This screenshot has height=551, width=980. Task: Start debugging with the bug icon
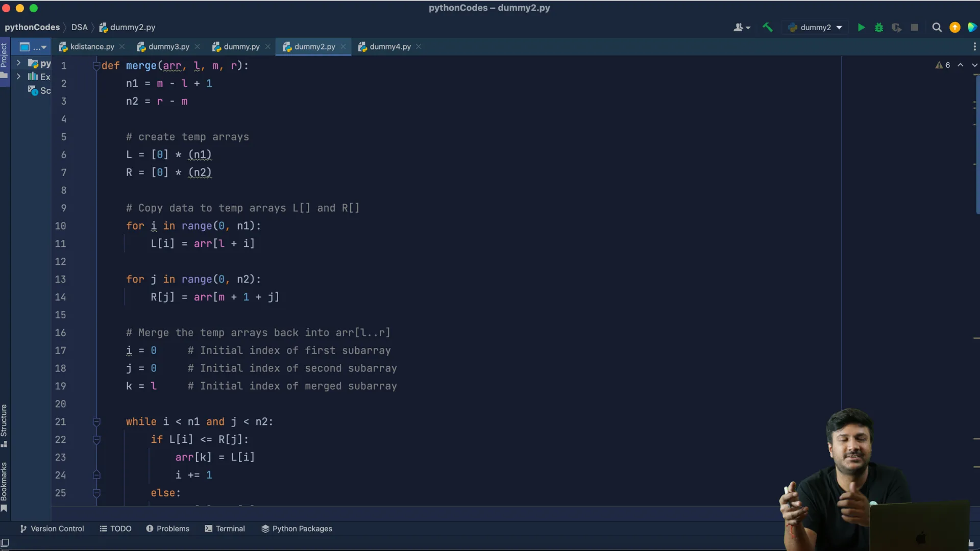pyautogui.click(x=879, y=28)
